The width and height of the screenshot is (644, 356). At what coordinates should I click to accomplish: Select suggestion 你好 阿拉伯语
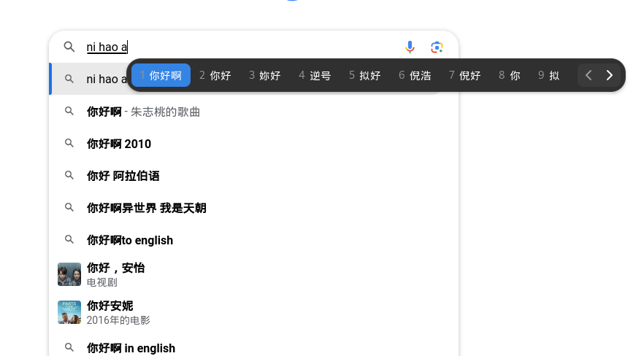coord(254,176)
